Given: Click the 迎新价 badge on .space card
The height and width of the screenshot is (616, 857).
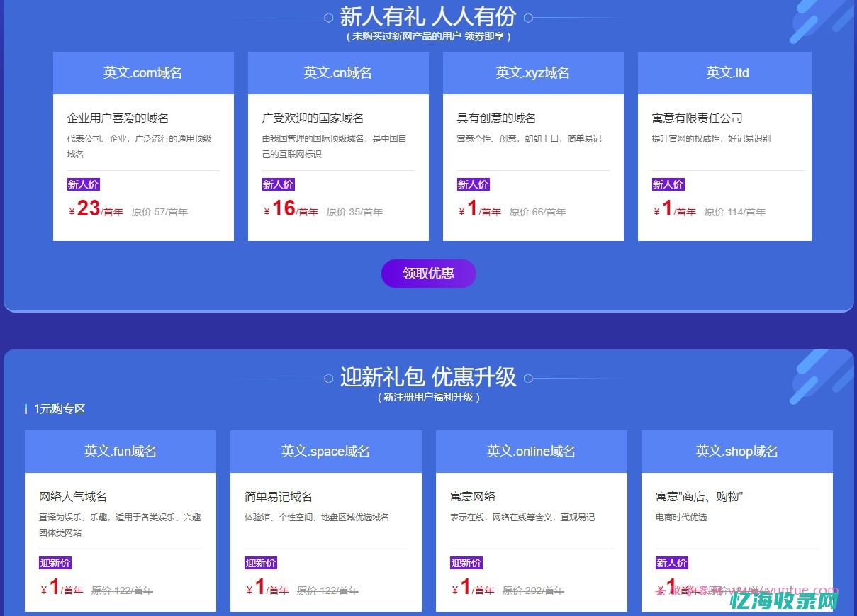Looking at the screenshot, I should [260, 563].
